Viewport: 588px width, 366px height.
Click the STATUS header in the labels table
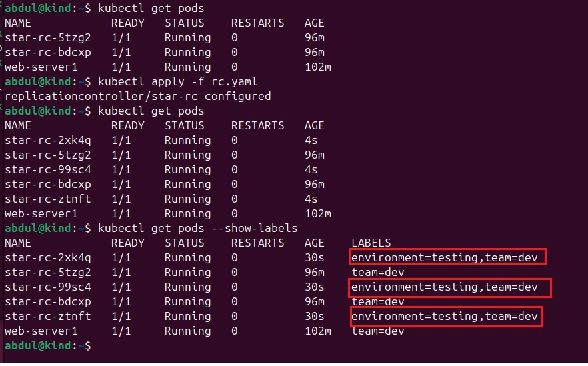click(184, 243)
